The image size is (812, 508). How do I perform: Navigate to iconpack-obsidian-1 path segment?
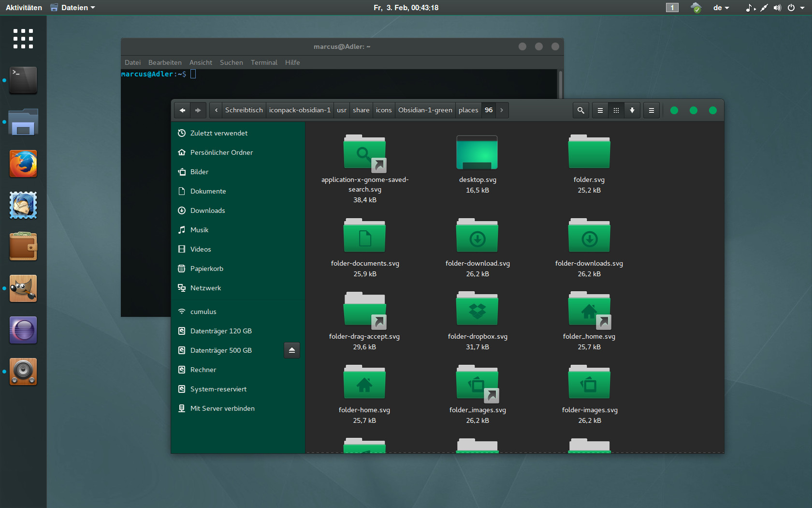300,110
